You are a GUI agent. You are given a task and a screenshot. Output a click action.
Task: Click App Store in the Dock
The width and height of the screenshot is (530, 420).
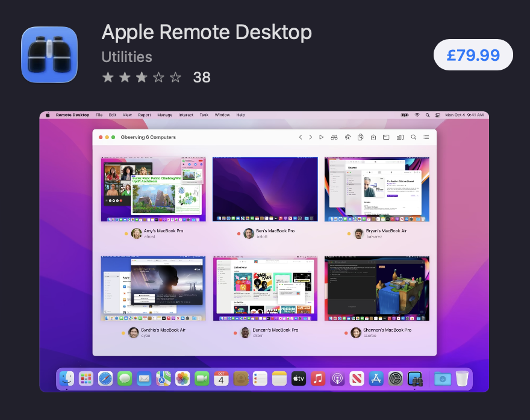click(x=376, y=378)
